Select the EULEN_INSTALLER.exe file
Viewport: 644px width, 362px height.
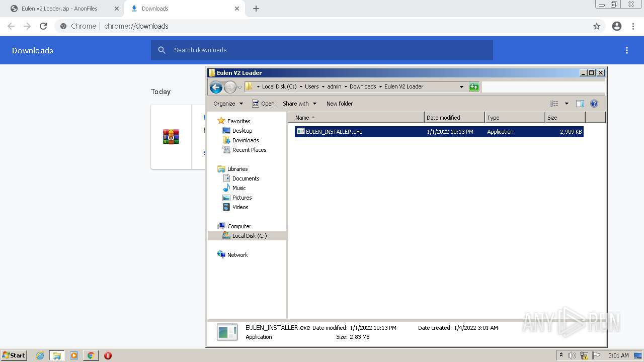point(439,132)
